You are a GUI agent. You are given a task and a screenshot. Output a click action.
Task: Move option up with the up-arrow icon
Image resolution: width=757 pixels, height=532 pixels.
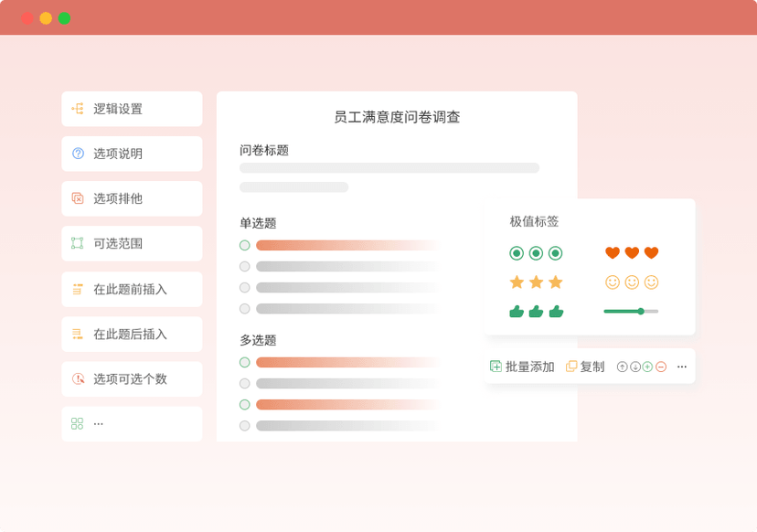(x=623, y=367)
